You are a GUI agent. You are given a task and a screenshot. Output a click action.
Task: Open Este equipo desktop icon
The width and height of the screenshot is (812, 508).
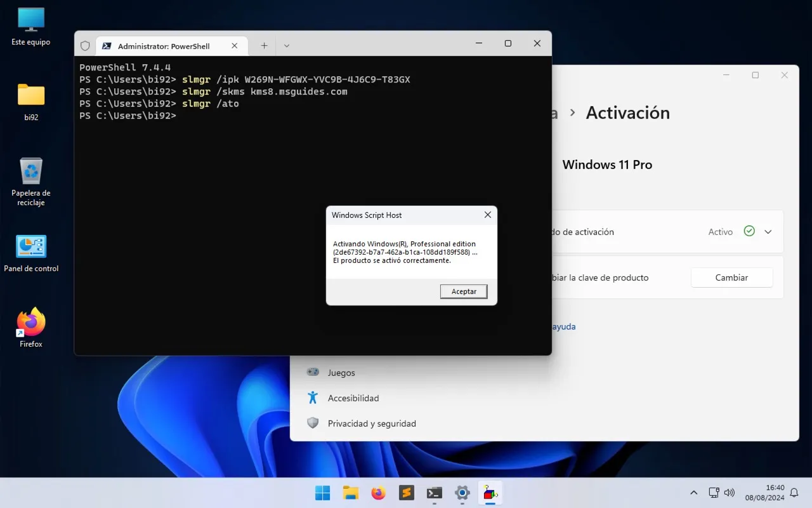point(31,27)
